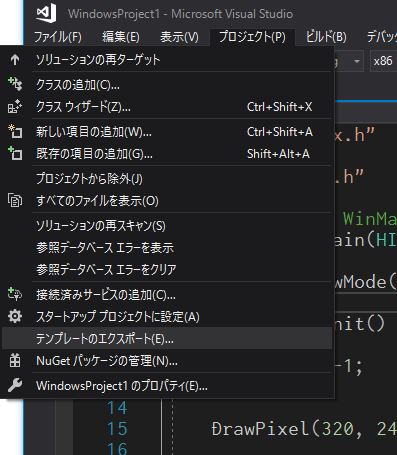Choose プロジェクトから除外(J)
This screenshot has width=397, height=455.
point(167,179)
